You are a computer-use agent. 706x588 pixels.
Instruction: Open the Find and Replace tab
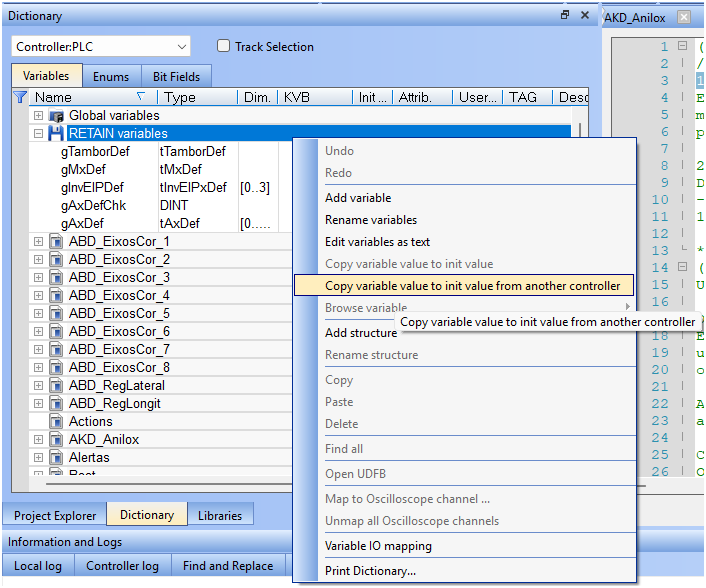(228, 565)
